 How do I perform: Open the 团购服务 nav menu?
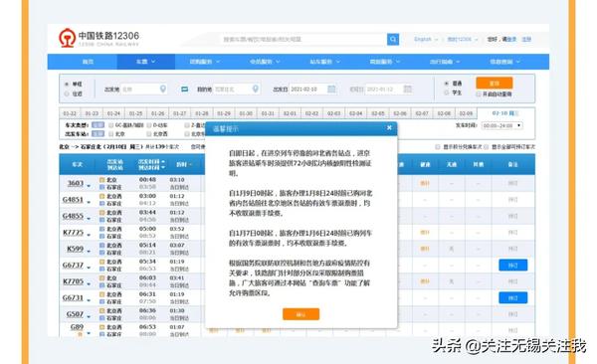click(204, 62)
